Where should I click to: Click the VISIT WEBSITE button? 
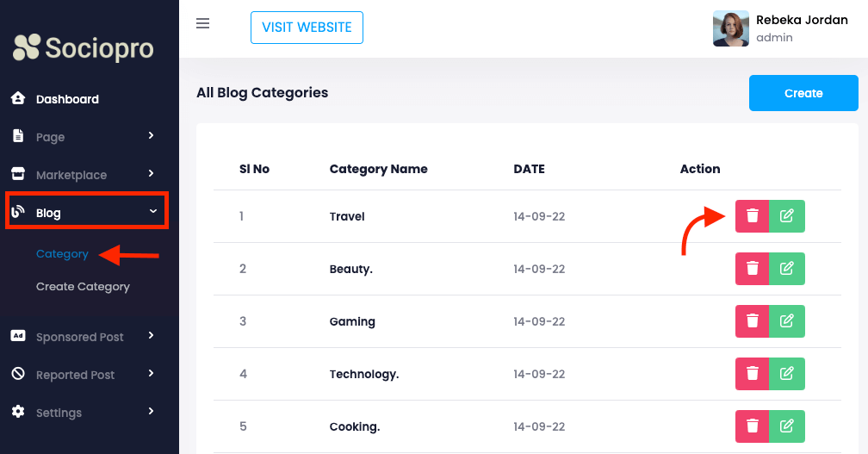307,28
